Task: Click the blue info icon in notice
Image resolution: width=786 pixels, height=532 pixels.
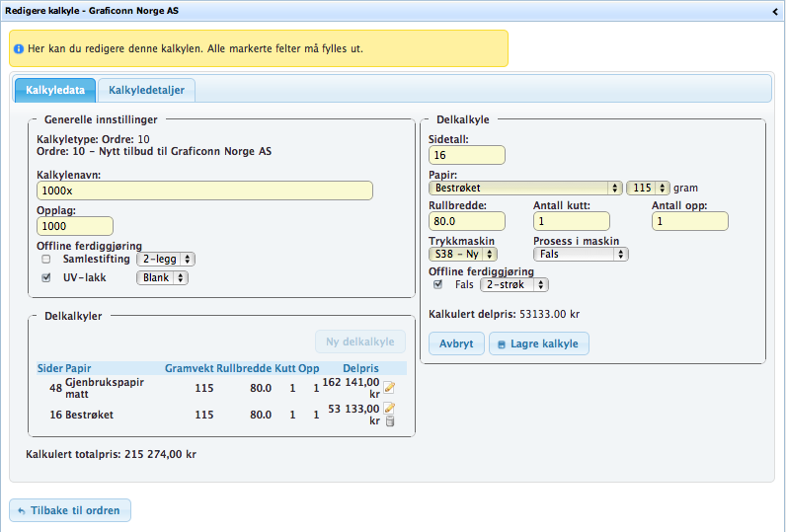Action: tap(19, 48)
